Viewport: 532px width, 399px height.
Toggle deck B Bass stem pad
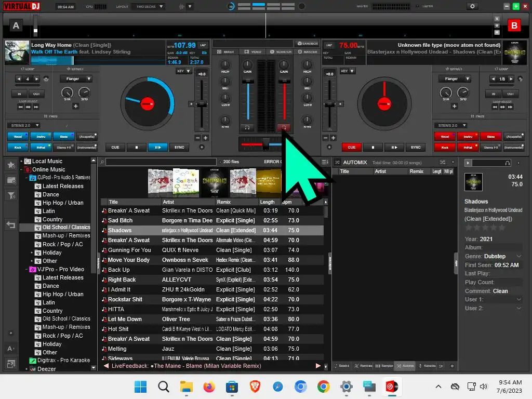click(x=491, y=137)
